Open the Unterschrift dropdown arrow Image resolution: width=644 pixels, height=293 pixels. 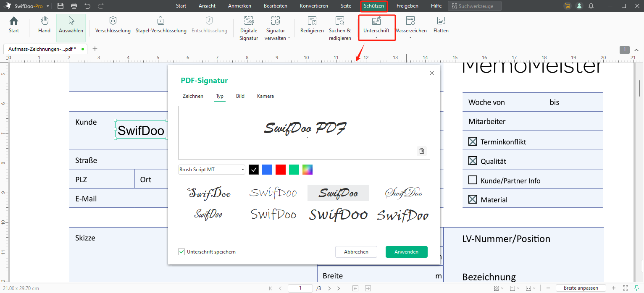coord(376,38)
